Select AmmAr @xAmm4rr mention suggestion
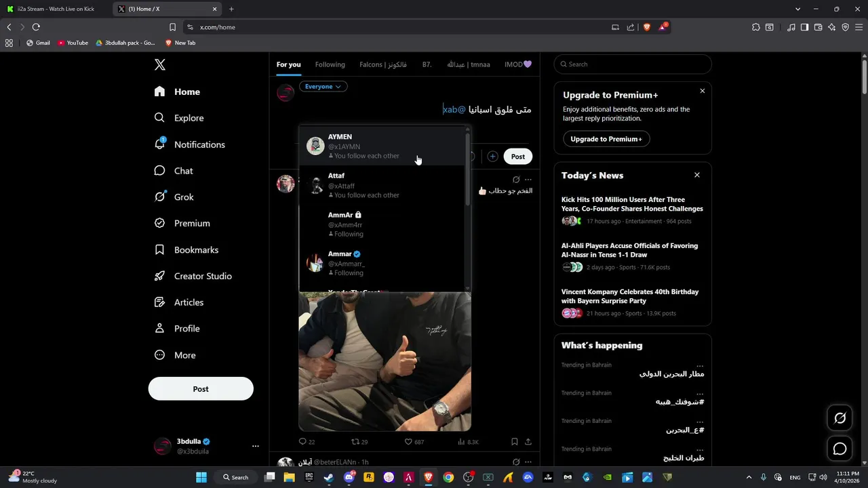 pos(382,224)
